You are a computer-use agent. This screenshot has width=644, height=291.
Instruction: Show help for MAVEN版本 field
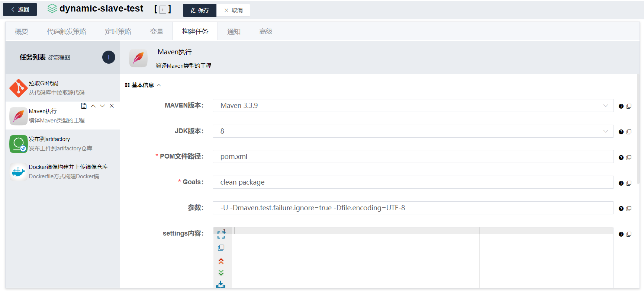coord(621,106)
